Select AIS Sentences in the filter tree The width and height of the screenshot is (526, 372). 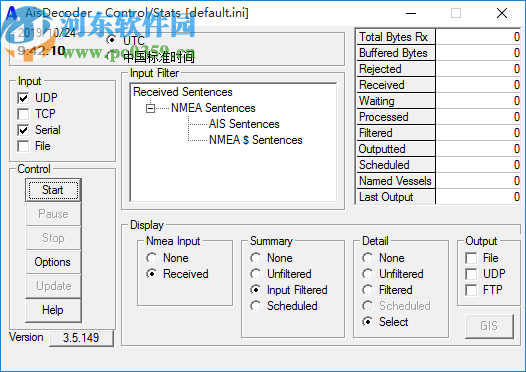point(244,124)
